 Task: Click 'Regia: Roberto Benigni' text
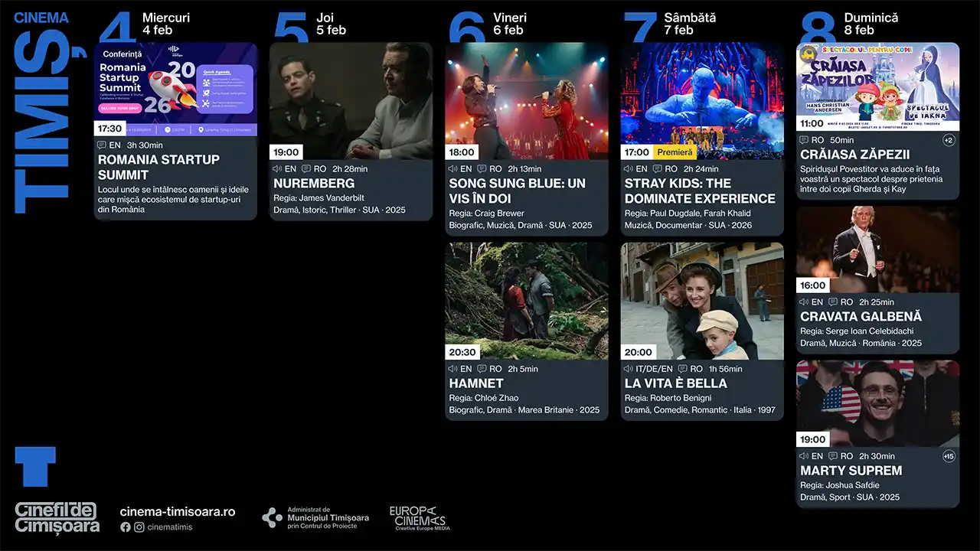tap(668, 398)
